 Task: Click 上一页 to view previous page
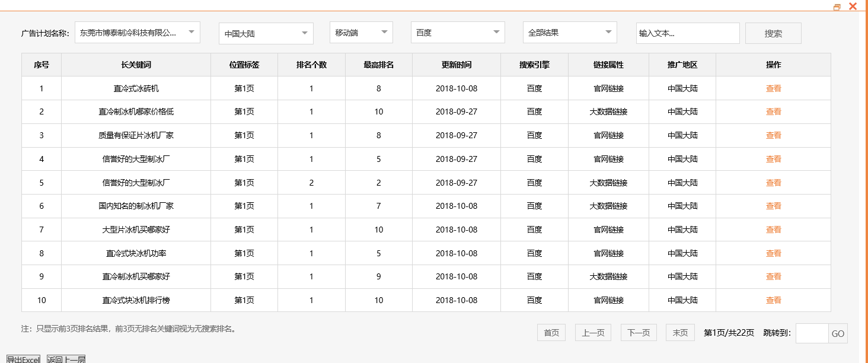coord(593,332)
